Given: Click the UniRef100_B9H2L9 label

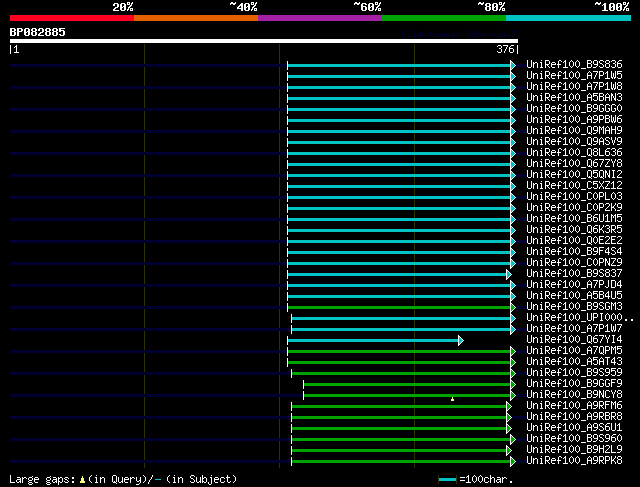Looking at the screenshot, I should pos(574,450).
